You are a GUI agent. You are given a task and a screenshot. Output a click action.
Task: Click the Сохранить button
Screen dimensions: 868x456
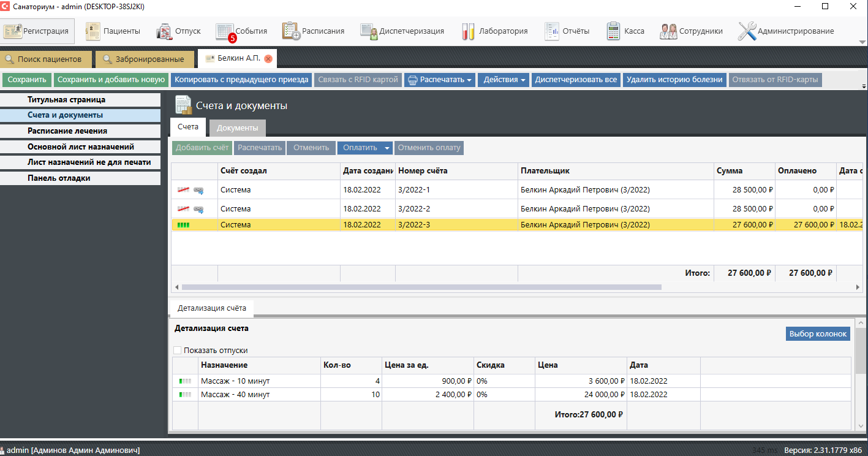click(27, 80)
